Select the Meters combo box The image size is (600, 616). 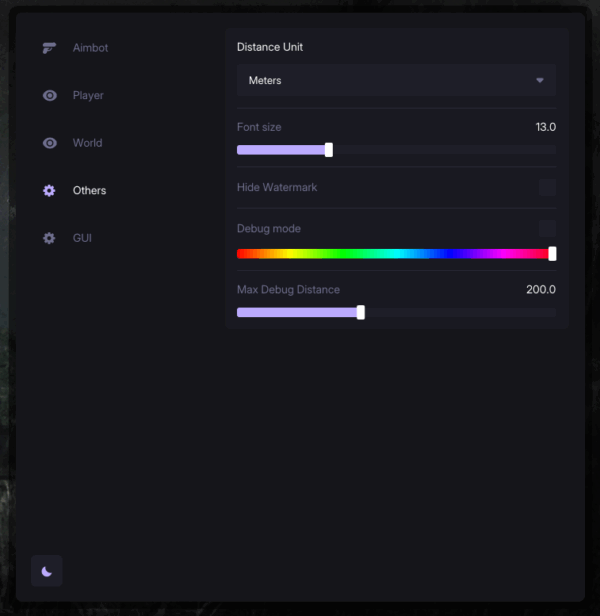point(396,81)
